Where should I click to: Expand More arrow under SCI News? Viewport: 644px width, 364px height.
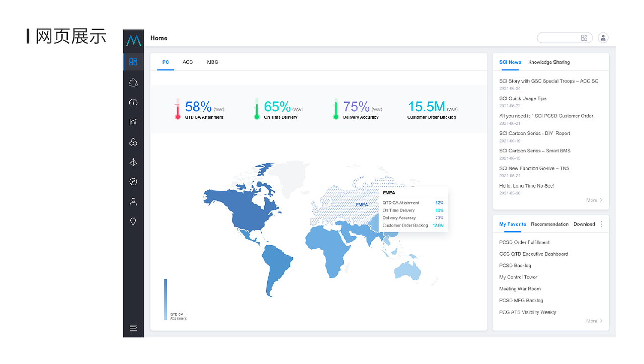594,200
